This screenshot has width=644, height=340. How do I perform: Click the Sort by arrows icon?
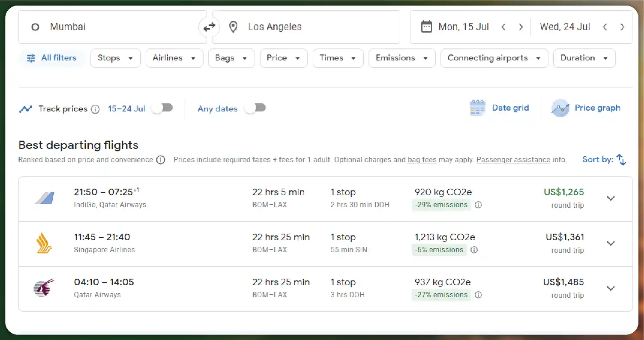(x=621, y=159)
